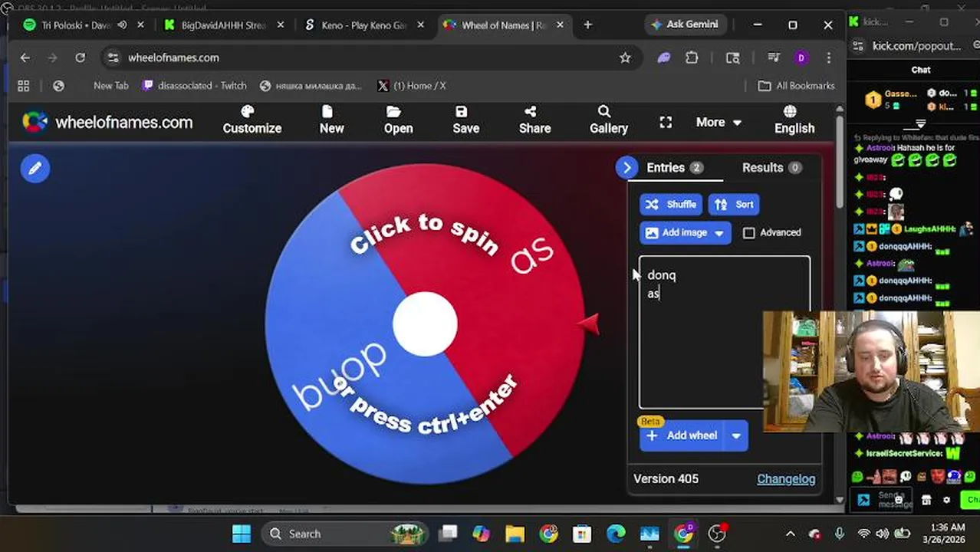Open a new browser tab
Image resolution: width=980 pixels, height=552 pixels.
587,25
